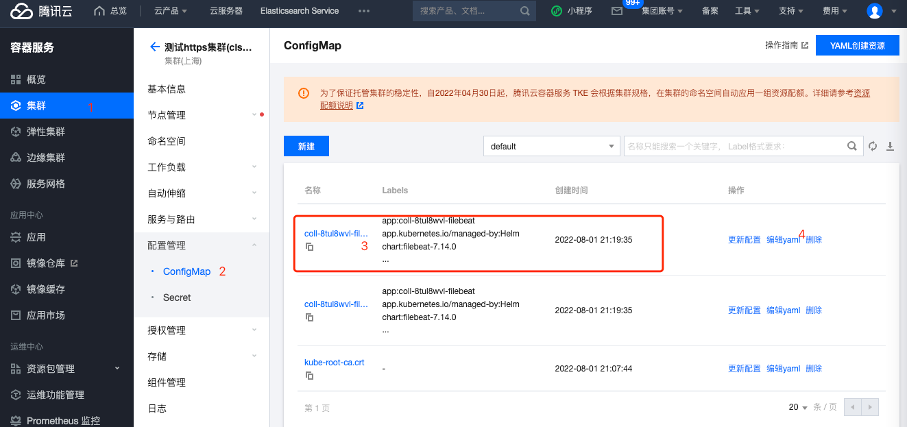The image size is (908, 428).
Task: Select 集群 in the sidebar
Action: (67, 105)
